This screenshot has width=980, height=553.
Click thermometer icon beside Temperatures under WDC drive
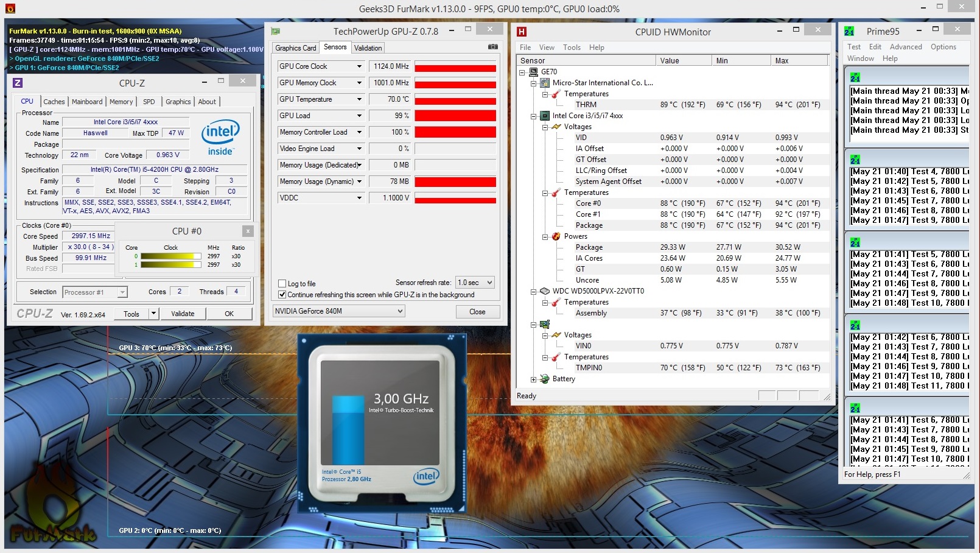(x=556, y=302)
